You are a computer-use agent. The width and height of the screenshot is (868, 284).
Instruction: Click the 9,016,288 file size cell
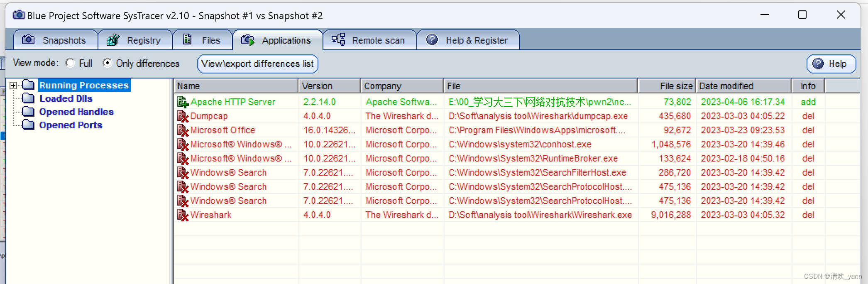click(x=671, y=215)
